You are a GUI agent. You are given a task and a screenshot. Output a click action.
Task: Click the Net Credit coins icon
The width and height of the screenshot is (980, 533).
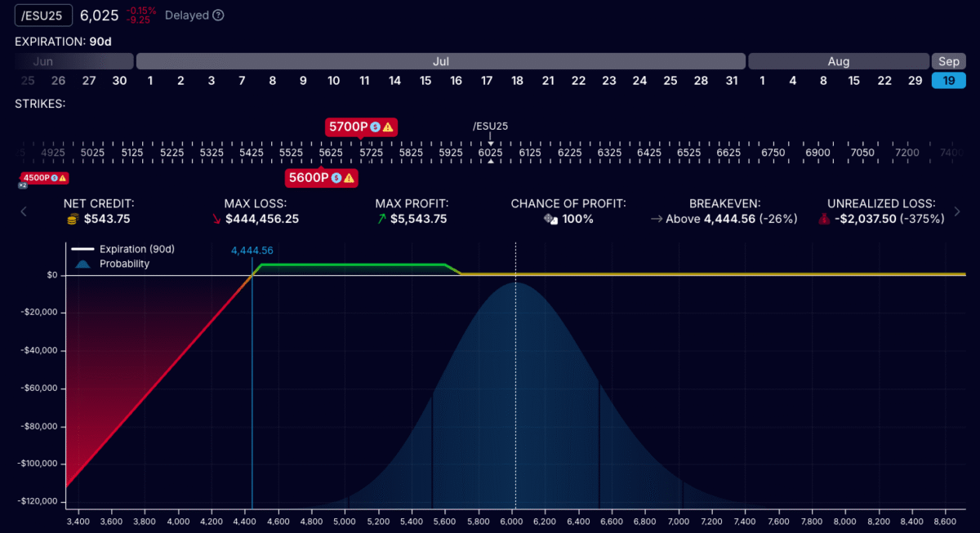[73, 219]
